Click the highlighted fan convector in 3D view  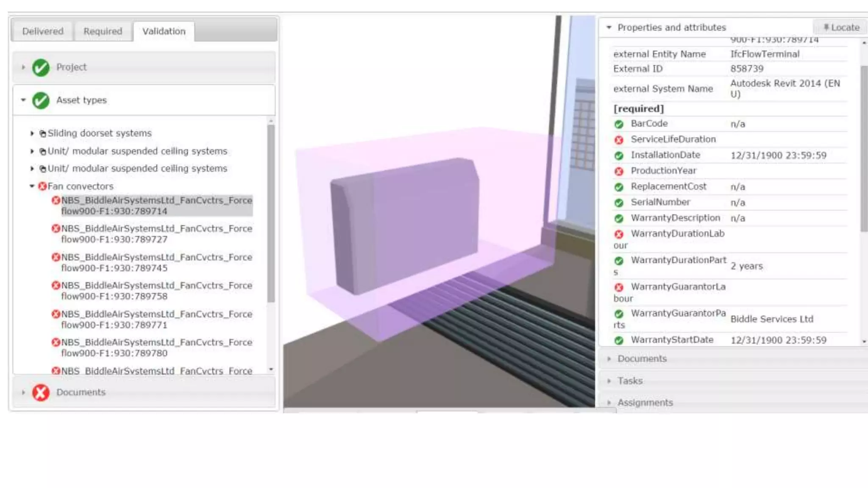point(407,225)
